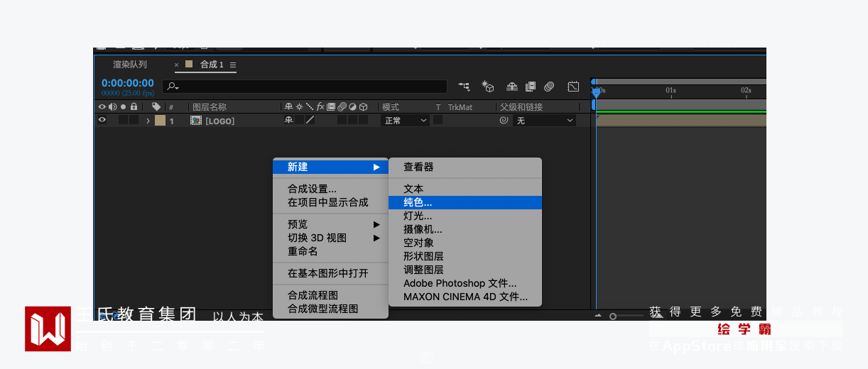Choose 空对象 from the submenu
The height and width of the screenshot is (369, 868).
(x=465, y=243)
